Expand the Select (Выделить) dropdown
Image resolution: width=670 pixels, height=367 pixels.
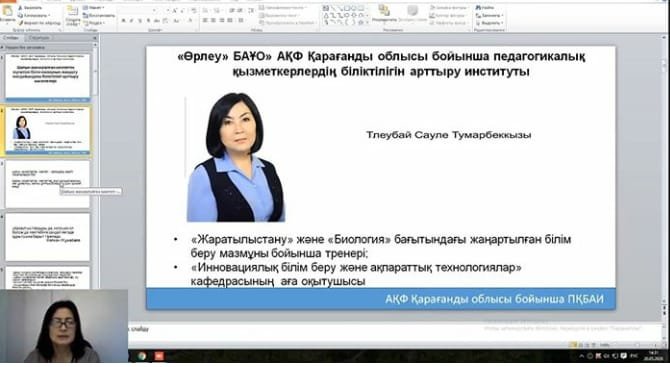pyautogui.click(x=490, y=23)
